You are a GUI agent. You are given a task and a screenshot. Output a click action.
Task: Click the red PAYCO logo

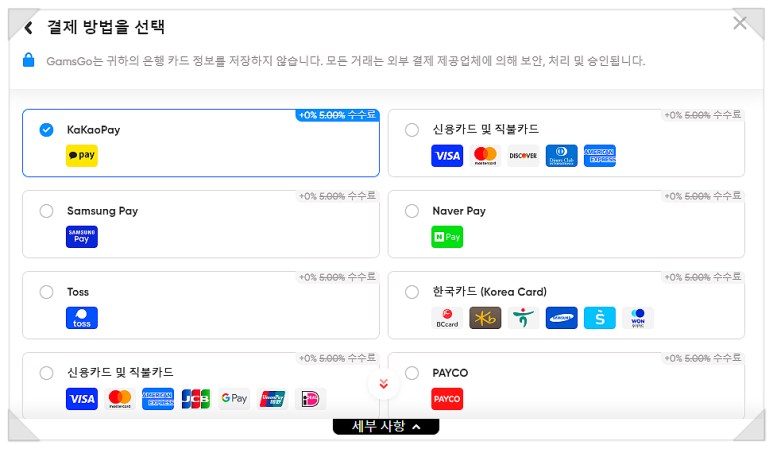coord(447,399)
